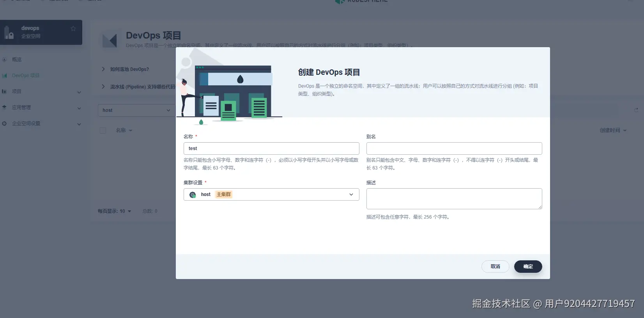Click the refresh icon beside the search bar

(636, 110)
